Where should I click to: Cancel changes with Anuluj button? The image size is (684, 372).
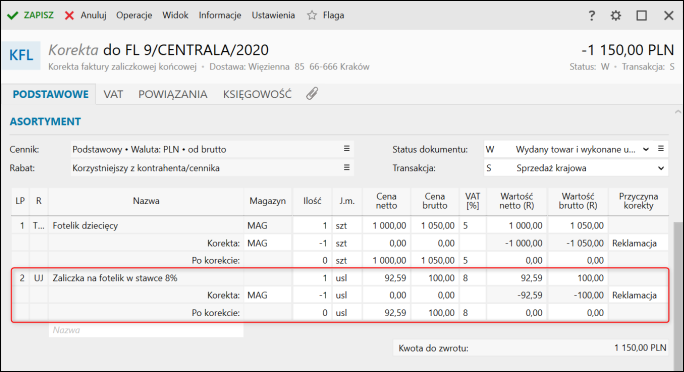pyautogui.click(x=86, y=15)
